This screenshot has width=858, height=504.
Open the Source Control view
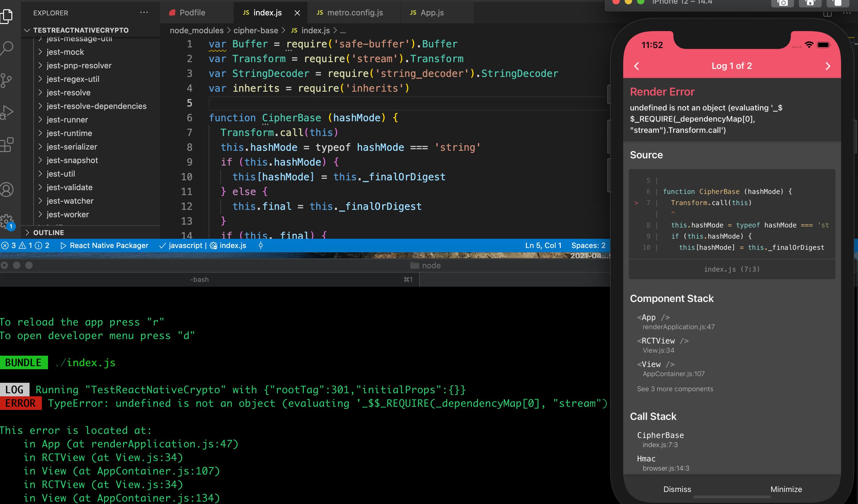(6, 80)
